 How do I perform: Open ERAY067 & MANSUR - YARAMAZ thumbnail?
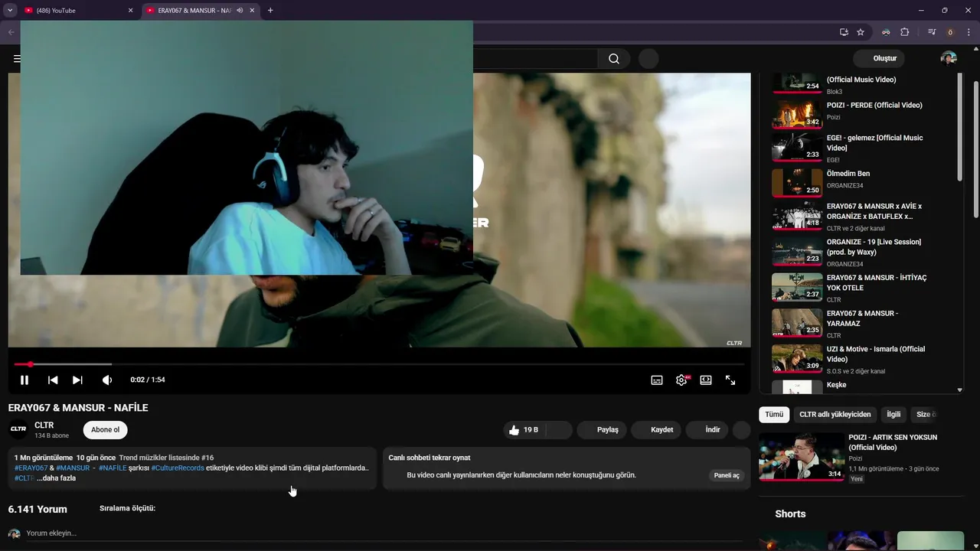coord(797,322)
